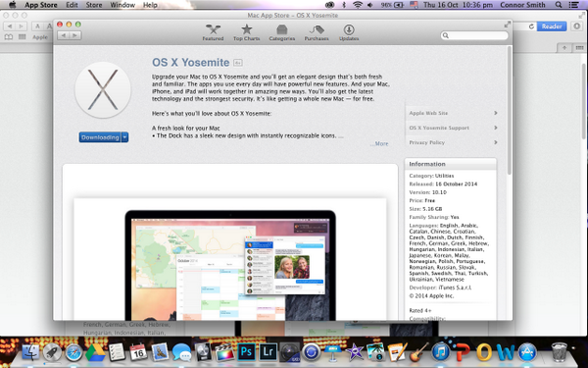588x368 pixels.
Task: Open Final Cut Pro from the Dock
Action: click(224, 352)
